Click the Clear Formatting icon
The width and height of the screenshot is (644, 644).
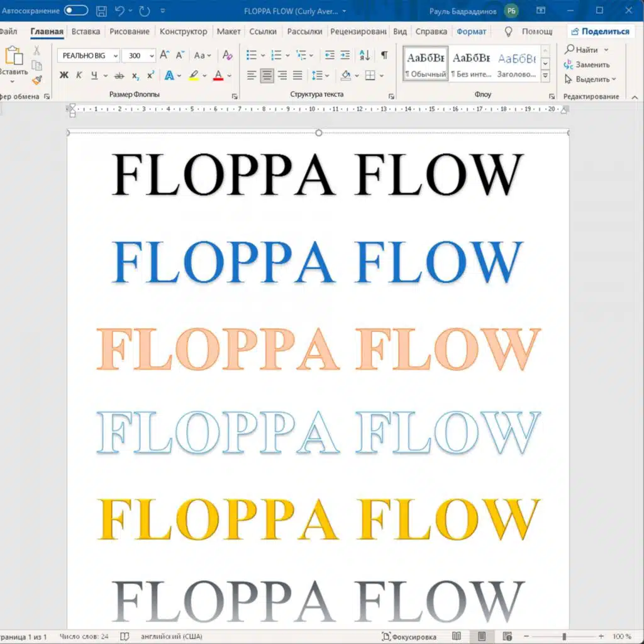pyautogui.click(x=228, y=55)
